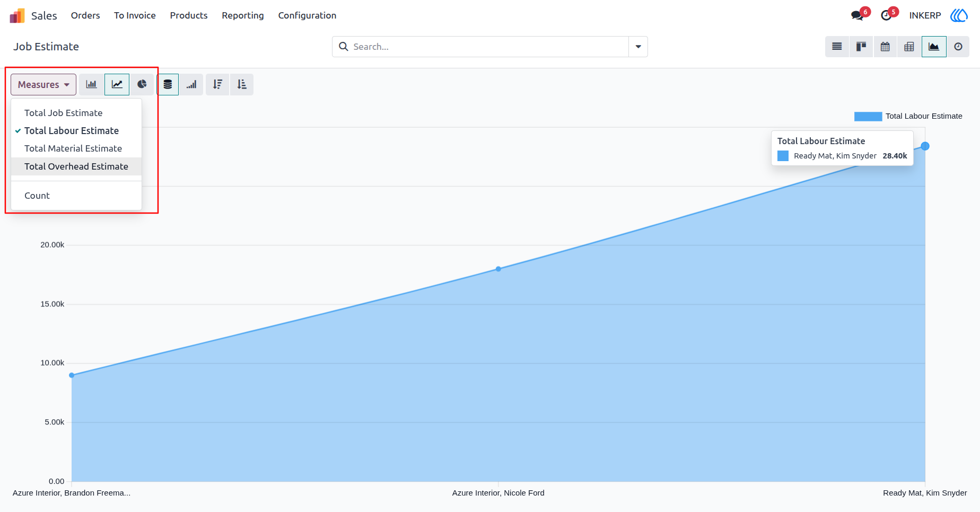
Task: Sort the graph in descending order
Action: (217, 84)
